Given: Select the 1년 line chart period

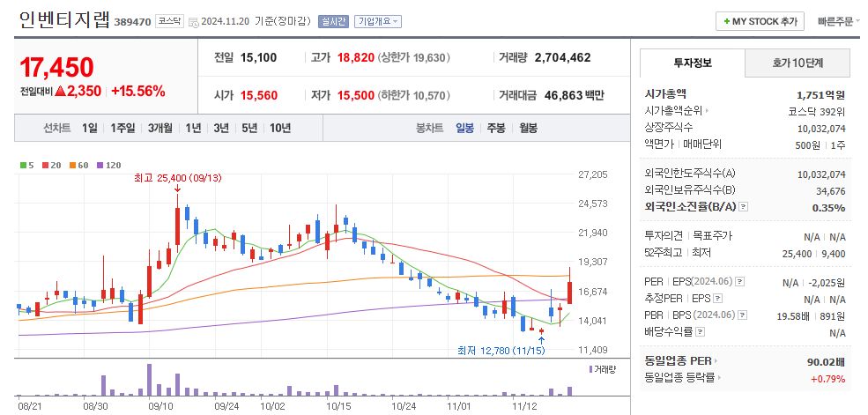Looking at the screenshot, I should (x=193, y=129).
